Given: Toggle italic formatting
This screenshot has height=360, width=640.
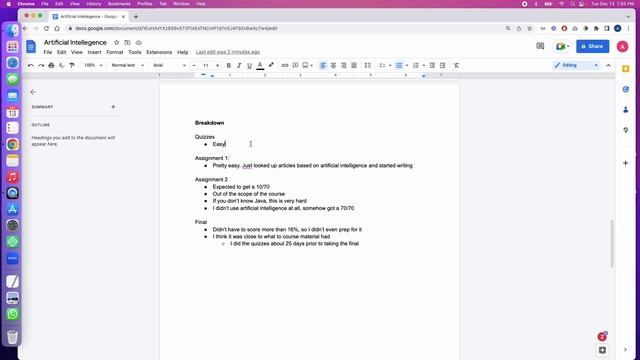Looking at the screenshot, I should [x=239, y=65].
